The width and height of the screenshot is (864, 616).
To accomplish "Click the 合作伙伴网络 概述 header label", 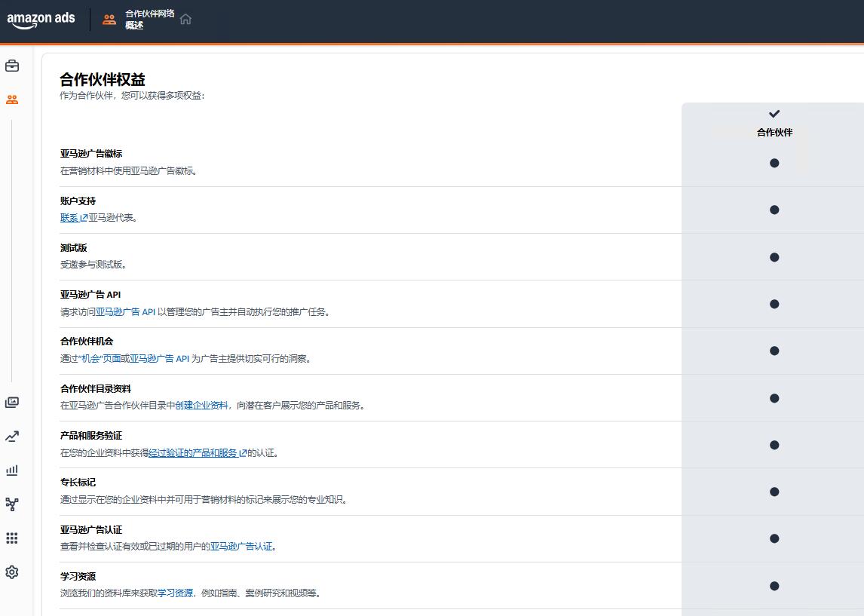I will click(x=150, y=20).
